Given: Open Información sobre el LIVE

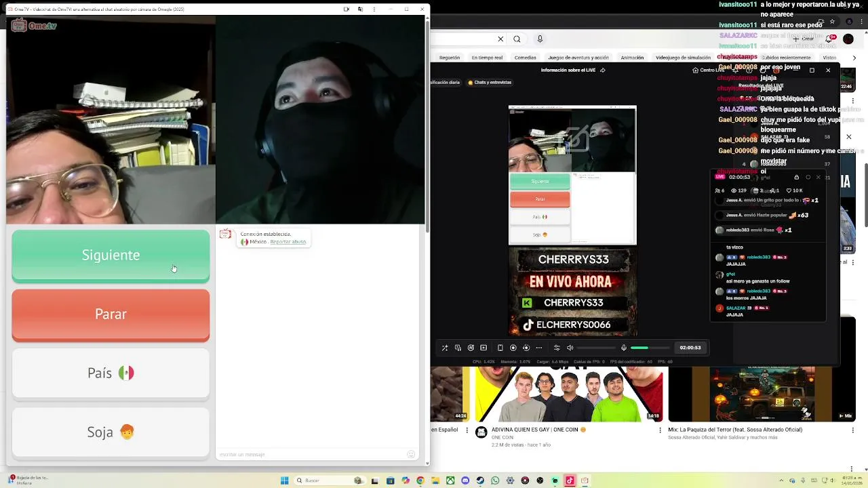Looking at the screenshot, I should click(573, 70).
